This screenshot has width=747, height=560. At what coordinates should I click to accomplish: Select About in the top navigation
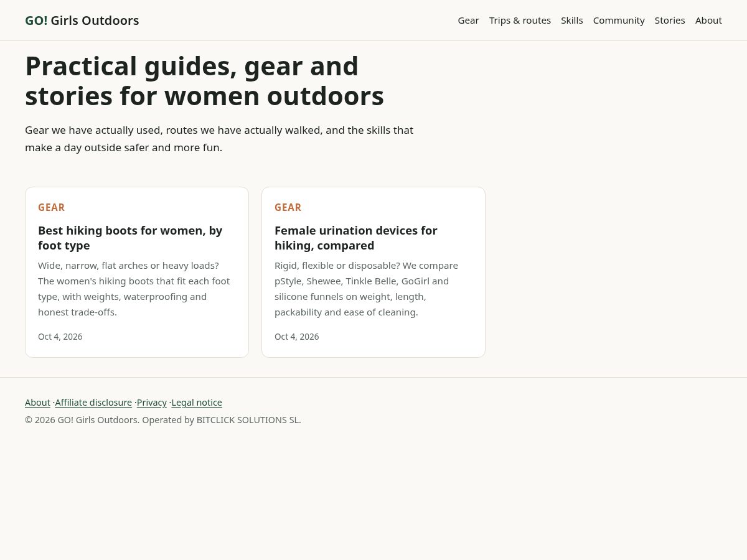[x=708, y=21]
